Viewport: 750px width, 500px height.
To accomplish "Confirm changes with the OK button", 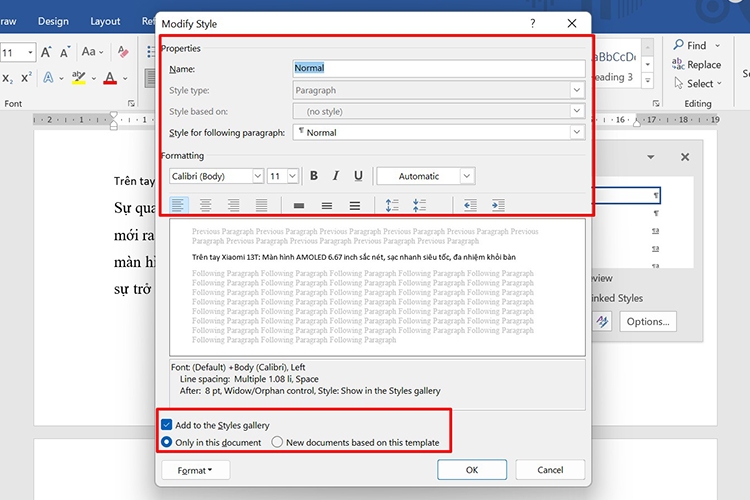I will pyautogui.click(x=472, y=470).
